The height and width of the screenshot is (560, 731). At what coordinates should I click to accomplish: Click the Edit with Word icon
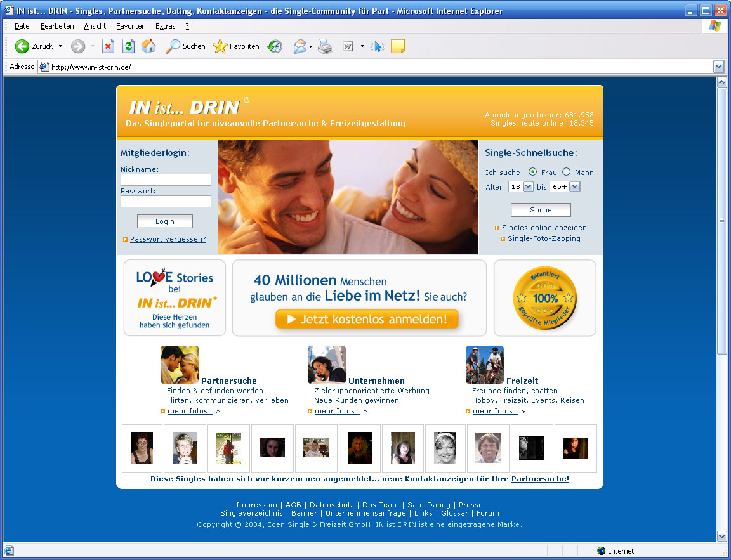(x=348, y=46)
